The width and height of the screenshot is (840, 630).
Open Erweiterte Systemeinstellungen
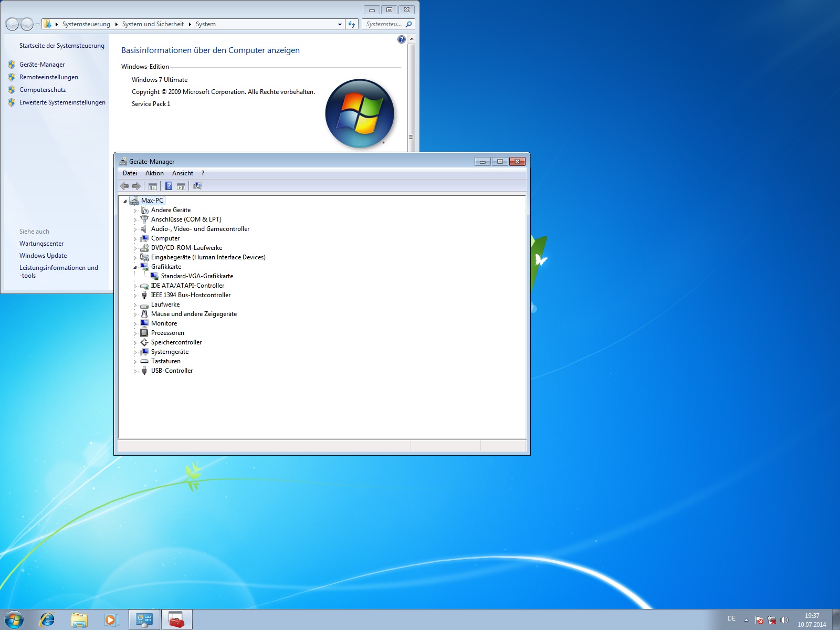(62, 102)
